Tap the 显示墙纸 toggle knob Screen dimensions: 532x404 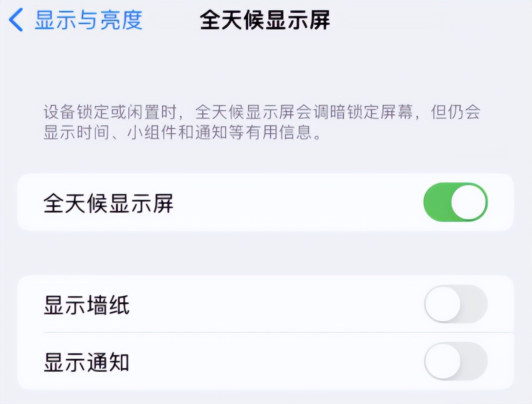click(442, 303)
